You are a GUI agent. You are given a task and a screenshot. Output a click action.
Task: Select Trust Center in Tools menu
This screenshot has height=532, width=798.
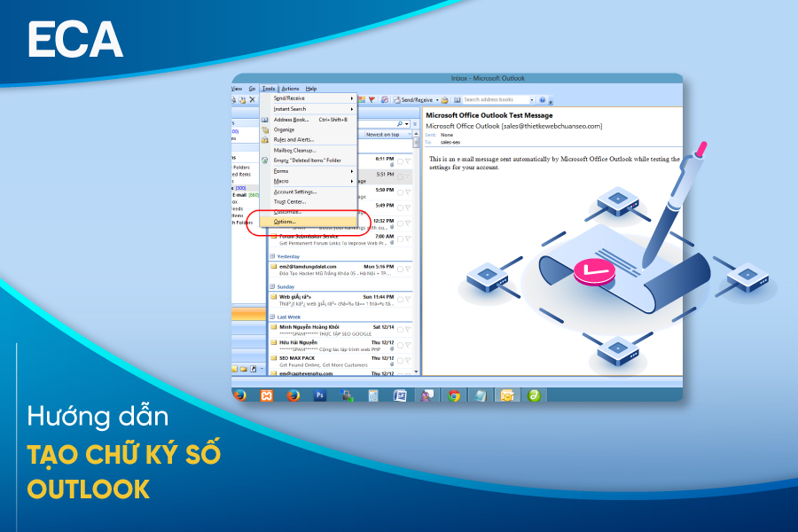pyautogui.click(x=309, y=201)
